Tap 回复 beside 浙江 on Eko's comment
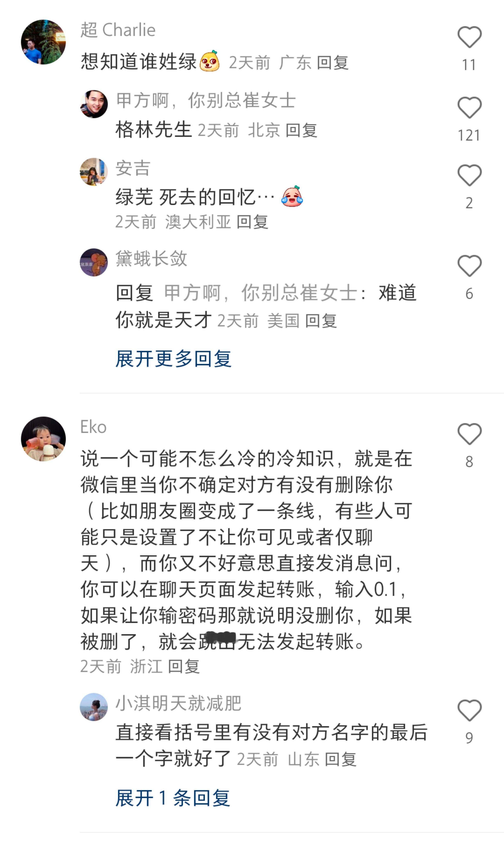 [x=184, y=666]
